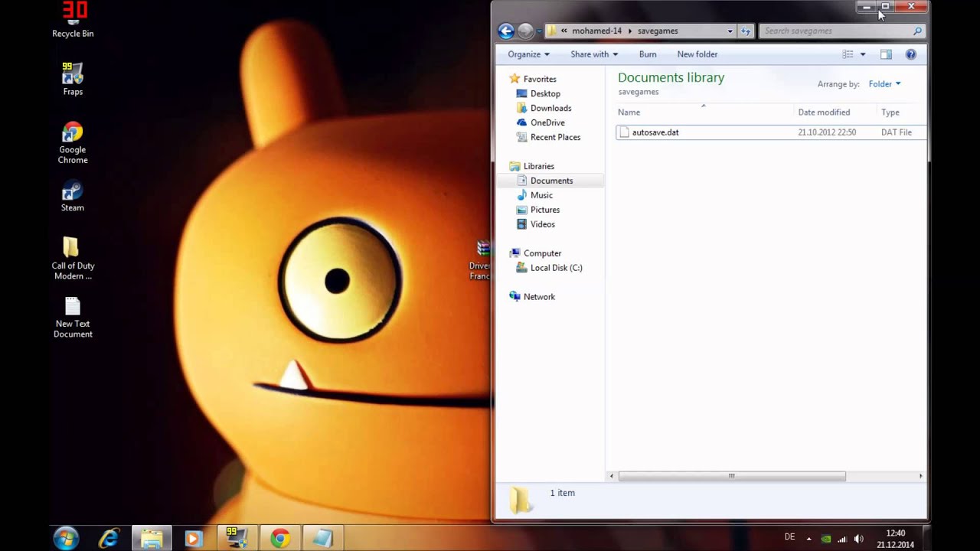This screenshot has height=551, width=980.
Task: Open Downloads under Favorites
Action: point(550,108)
